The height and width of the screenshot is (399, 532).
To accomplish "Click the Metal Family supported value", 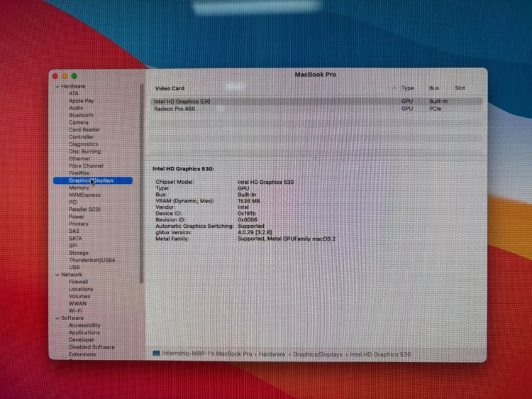I will click(287, 239).
